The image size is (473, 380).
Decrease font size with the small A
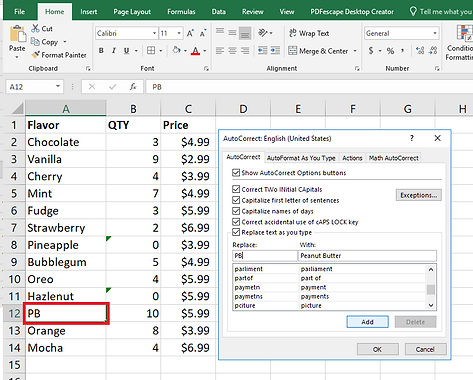tap(203, 33)
